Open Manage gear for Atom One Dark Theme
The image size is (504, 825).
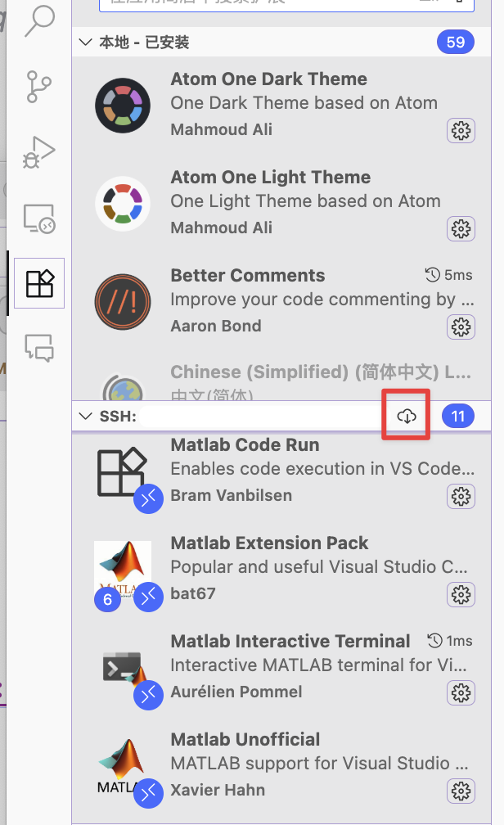[x=461, y=130]
